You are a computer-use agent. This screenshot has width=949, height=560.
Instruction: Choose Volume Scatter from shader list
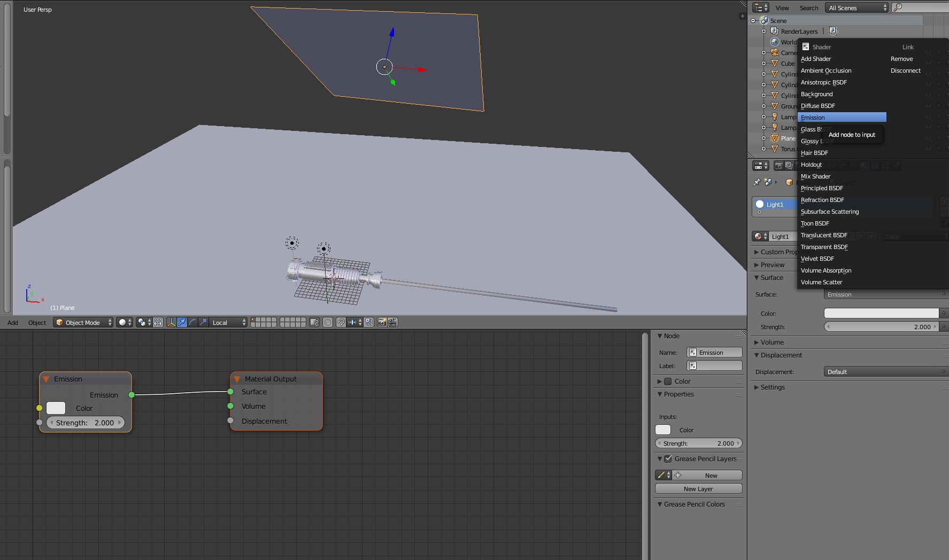click(842, 282)
